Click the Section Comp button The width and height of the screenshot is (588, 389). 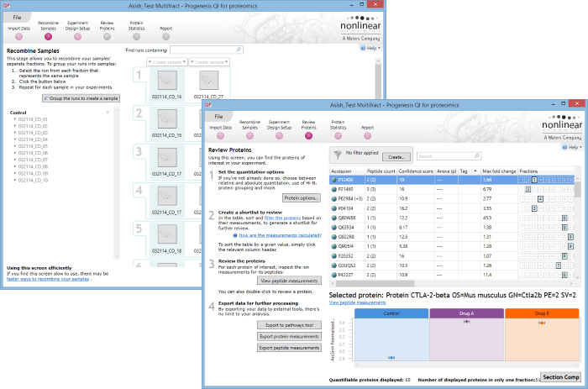tap(561, 377)
